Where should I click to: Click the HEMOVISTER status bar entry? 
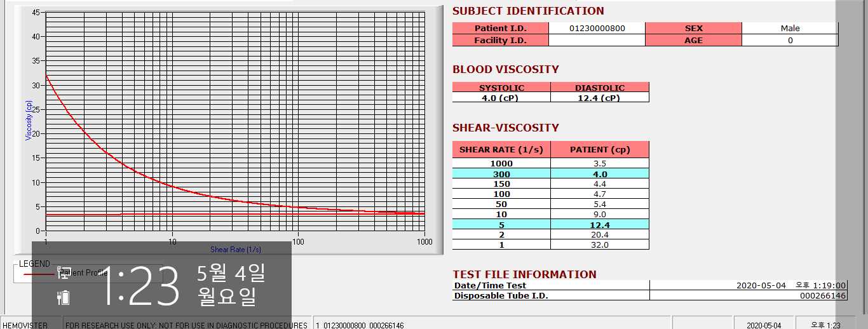pyautogui.click(x=25, y=325)
